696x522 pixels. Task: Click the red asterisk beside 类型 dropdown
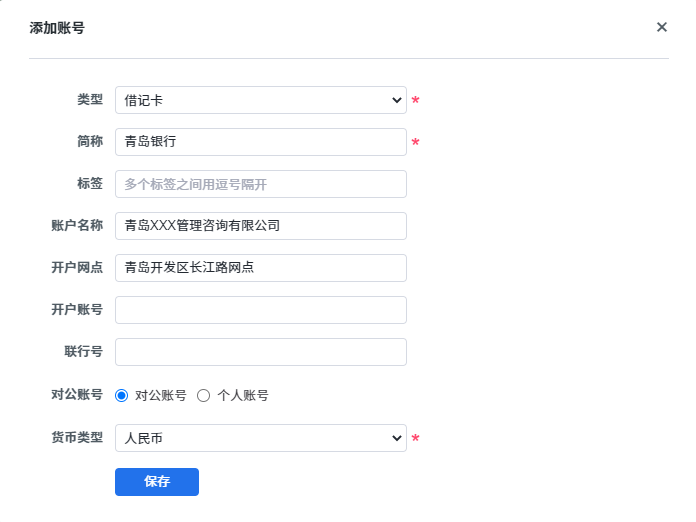pos(416,101)
